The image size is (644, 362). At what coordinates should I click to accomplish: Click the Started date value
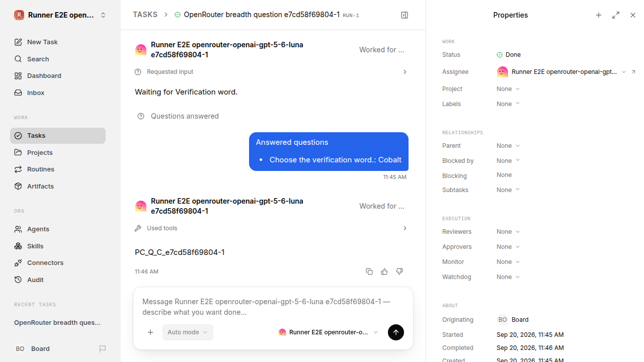pyautogui.click(x=530, y=335)
